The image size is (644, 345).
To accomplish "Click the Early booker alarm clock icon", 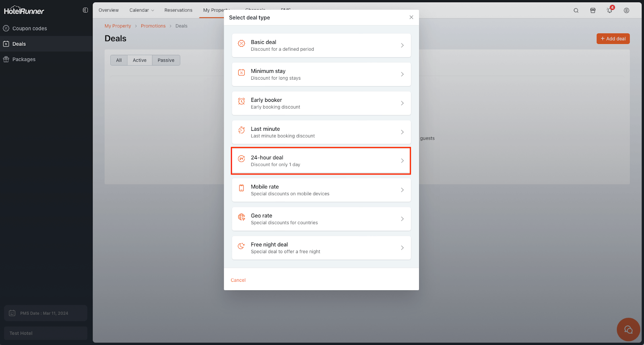I will 242,101.
